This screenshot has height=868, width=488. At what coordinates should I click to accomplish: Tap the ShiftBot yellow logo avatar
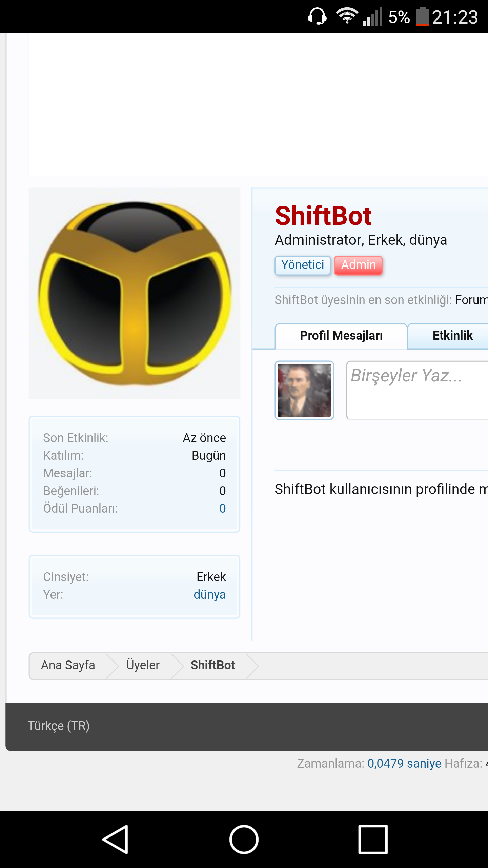click(x=135, y=293)
